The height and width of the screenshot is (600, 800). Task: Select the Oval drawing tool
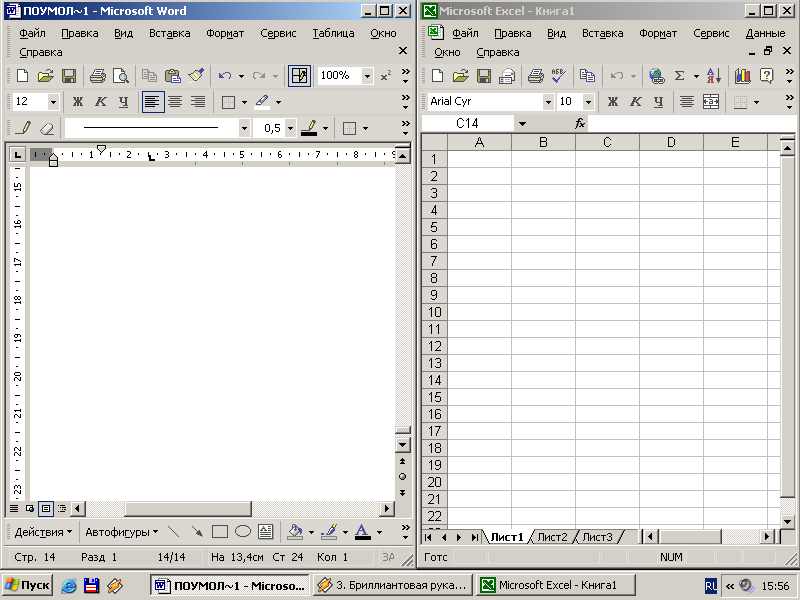click(243, 532)
